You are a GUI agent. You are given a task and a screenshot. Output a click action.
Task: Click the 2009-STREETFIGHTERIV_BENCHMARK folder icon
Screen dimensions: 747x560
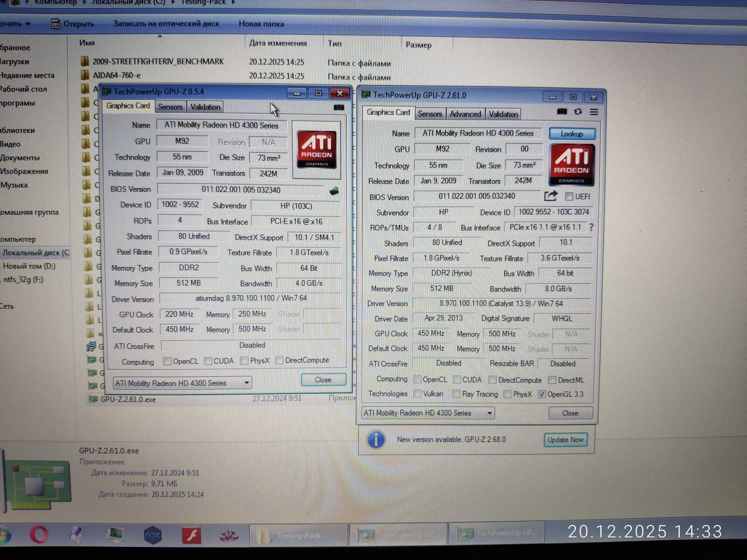85,61
